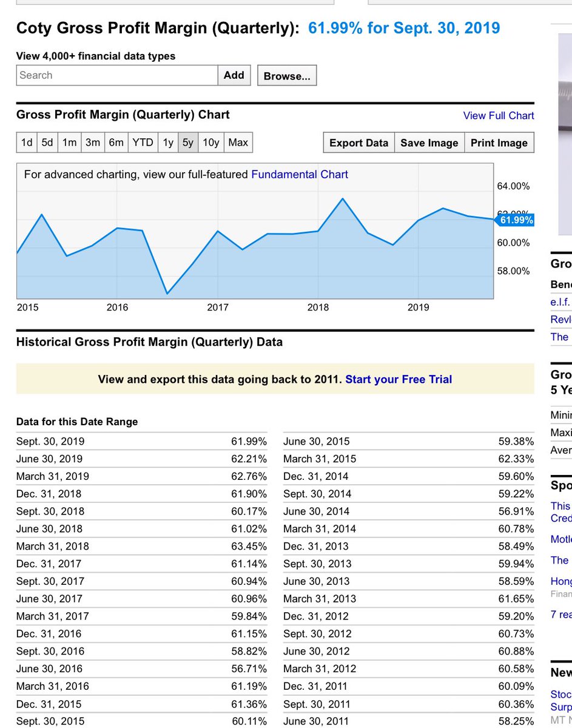Click the 60.94% value for Sept. 30, 2017
This screenshot has width=572, height=728.
pyautogui.click(x=249, y=581)
